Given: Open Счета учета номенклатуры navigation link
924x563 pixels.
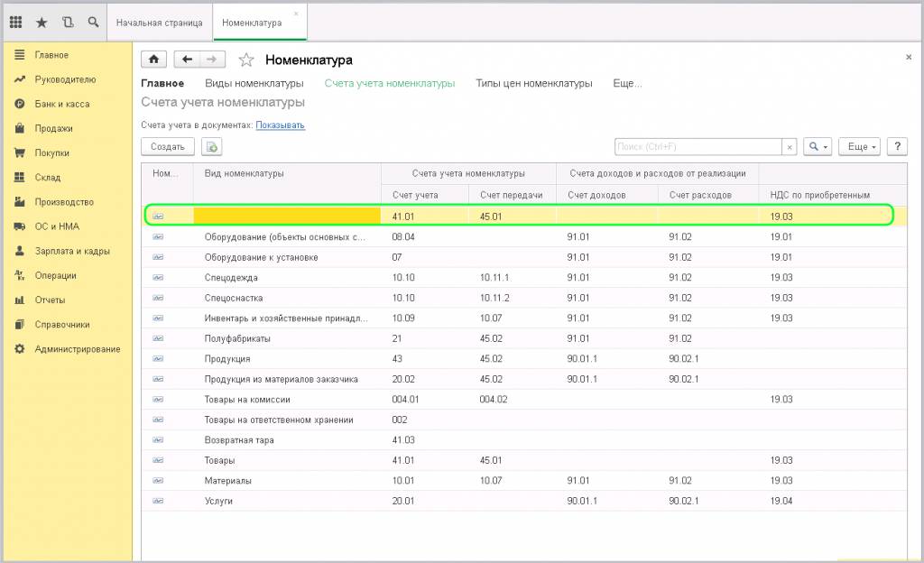Looking at the screenshot, I should tap(390, 84).
